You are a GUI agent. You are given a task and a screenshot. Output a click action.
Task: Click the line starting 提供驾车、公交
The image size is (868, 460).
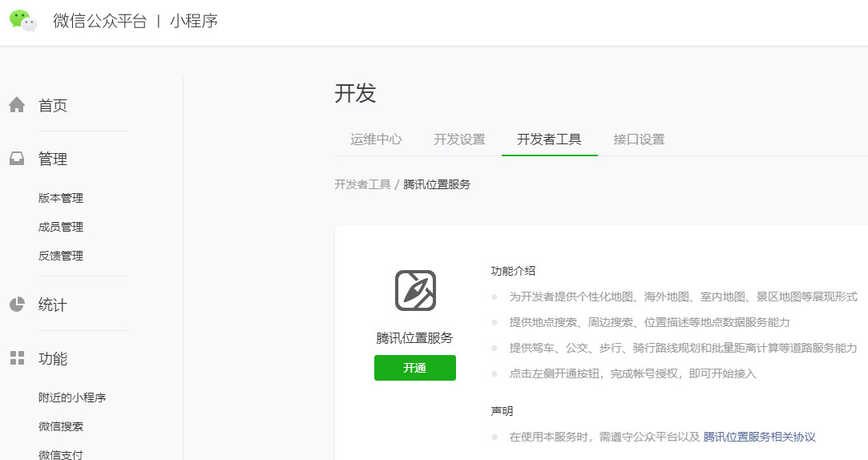[683, 348]
